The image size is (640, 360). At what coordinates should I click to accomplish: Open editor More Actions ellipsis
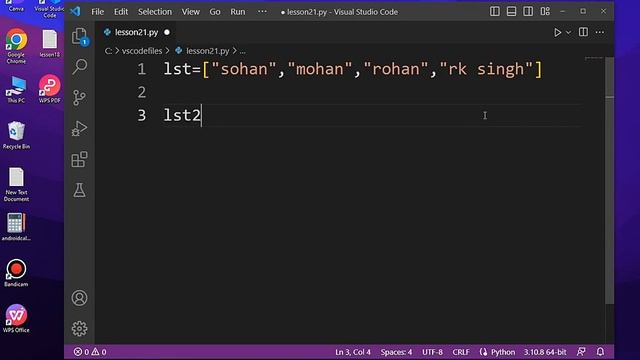coord(600,32)
